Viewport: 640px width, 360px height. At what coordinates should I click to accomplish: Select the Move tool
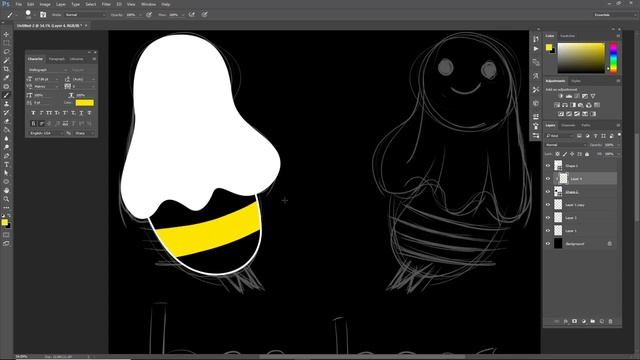coord(6,34)
